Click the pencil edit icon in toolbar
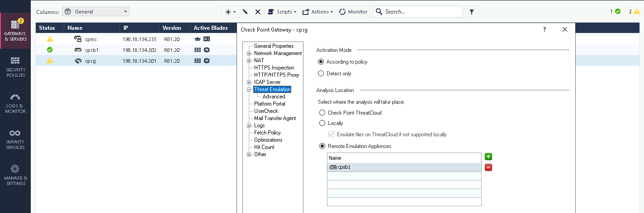This screenshot has width=644, height=213. tap(245, 12)
